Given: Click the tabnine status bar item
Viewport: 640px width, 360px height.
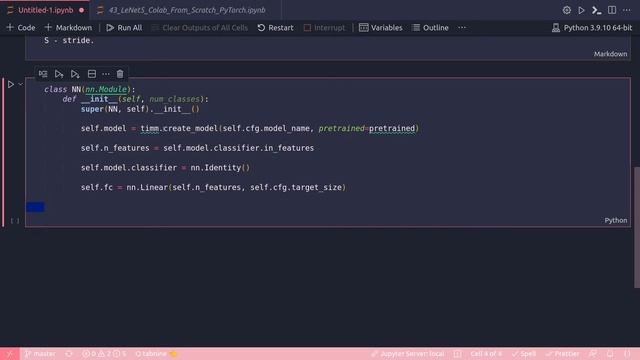Looking at the screenshot, I should 156,354.
